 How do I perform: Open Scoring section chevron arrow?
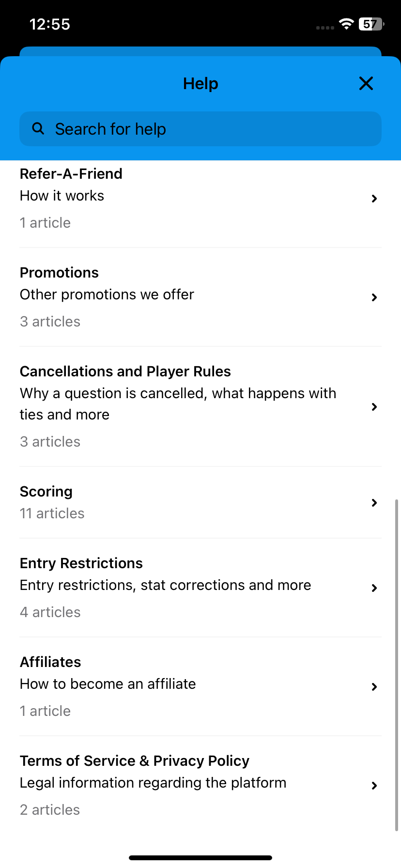(x=374, y=503)
